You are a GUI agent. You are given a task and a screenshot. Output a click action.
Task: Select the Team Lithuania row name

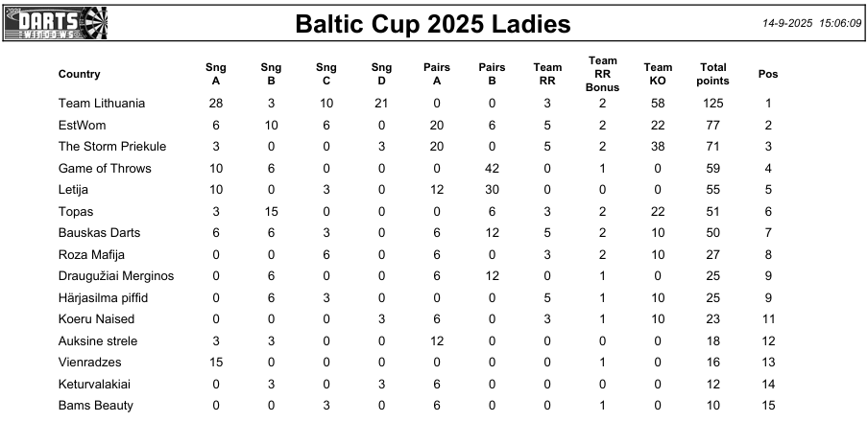tap(102, 103)
